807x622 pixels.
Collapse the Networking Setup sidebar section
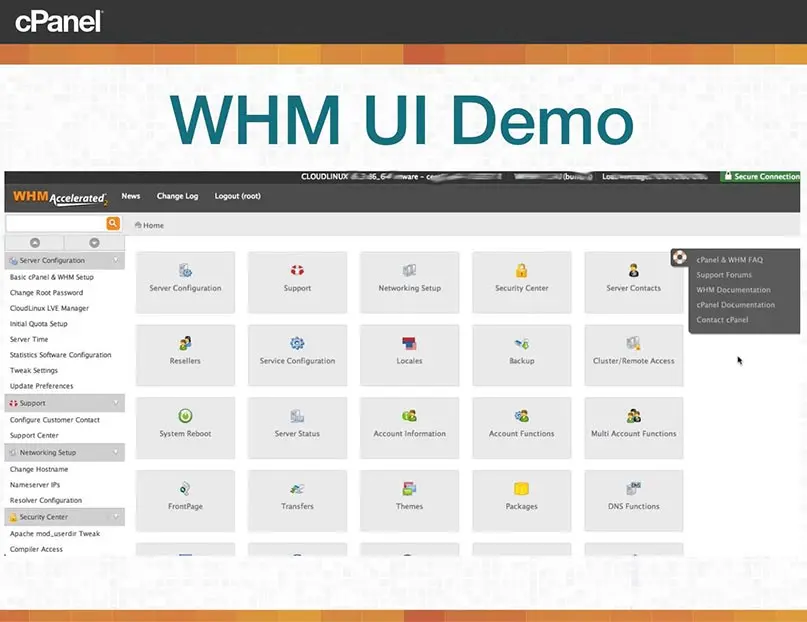tap(116, 452)
